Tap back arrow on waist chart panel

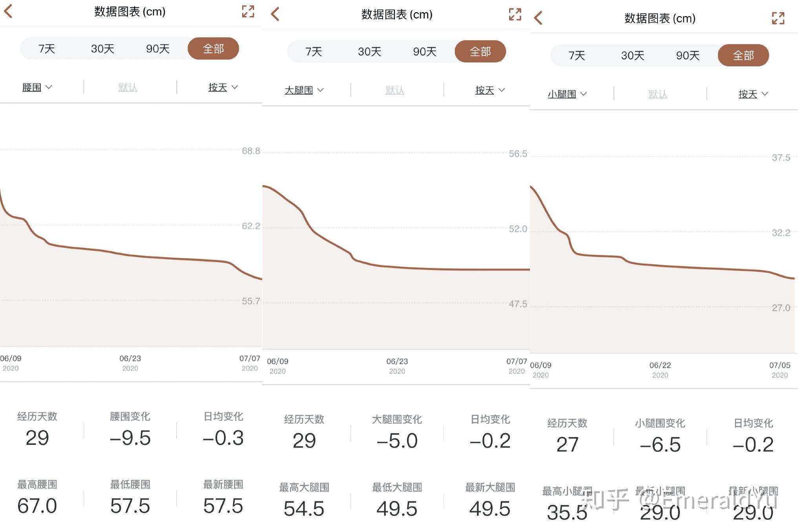tap(8, 11)
